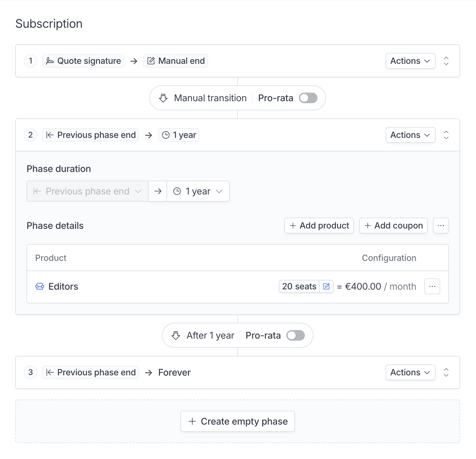
Task: Open the ellipsis menu beside Add coupon
Action: click(x=441, y=226)
